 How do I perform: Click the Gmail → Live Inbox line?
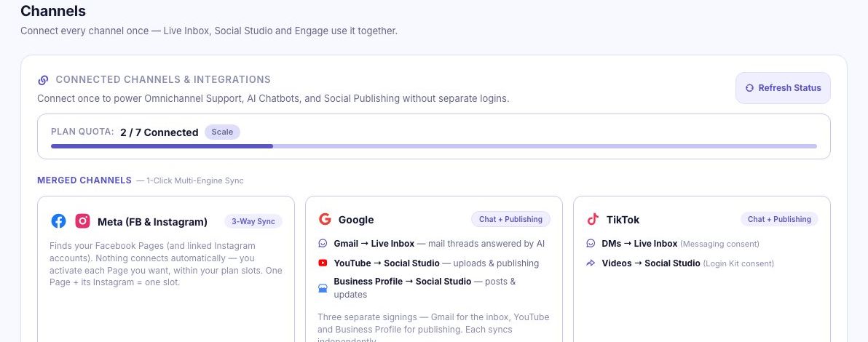439,244
